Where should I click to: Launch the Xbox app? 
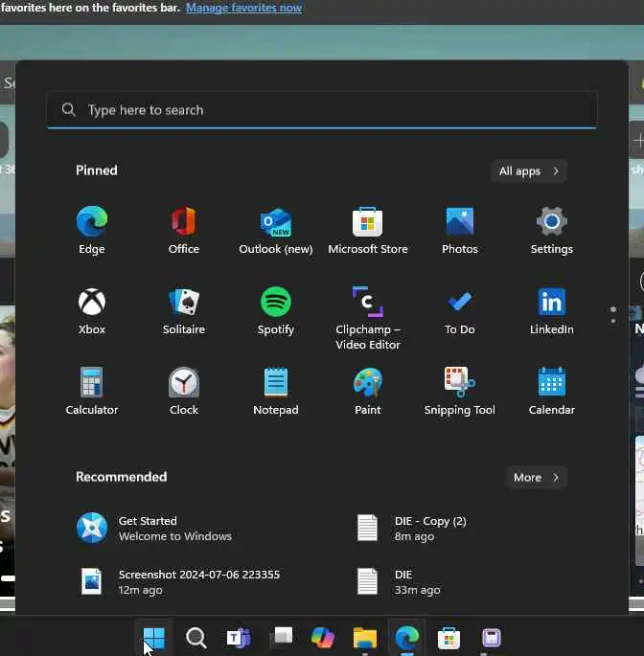coord(92,310)
